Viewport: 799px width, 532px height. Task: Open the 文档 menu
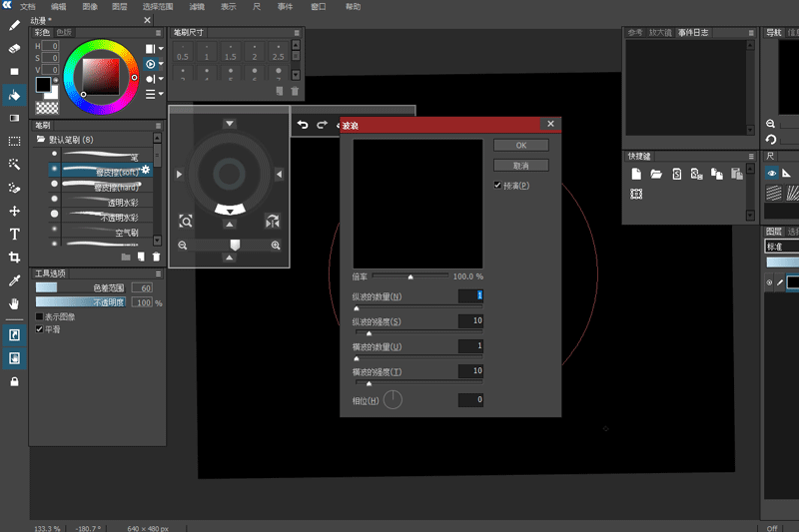pos(28,7)
